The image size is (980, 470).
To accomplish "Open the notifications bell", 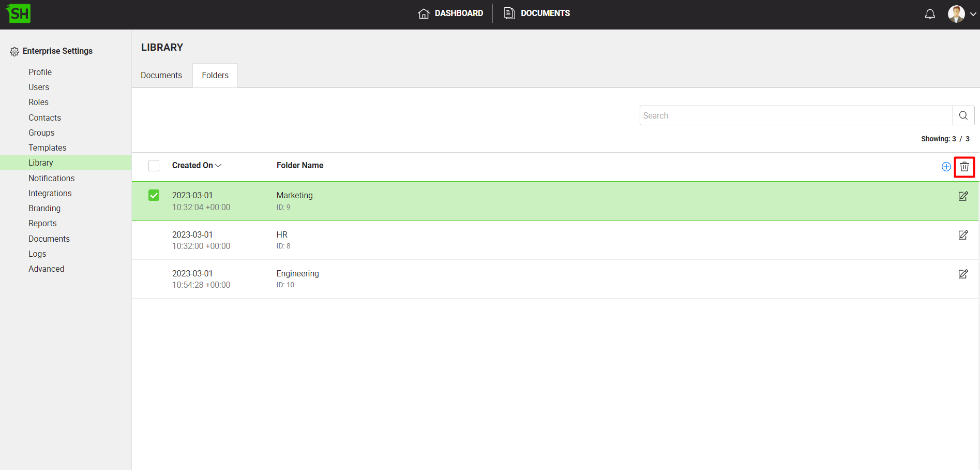I will click(x=930, y=14).
